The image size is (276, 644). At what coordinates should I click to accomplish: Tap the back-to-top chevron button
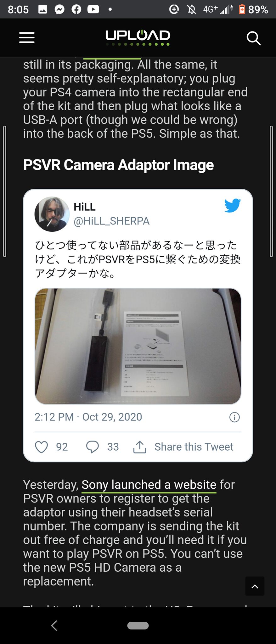tap(255, 586)
